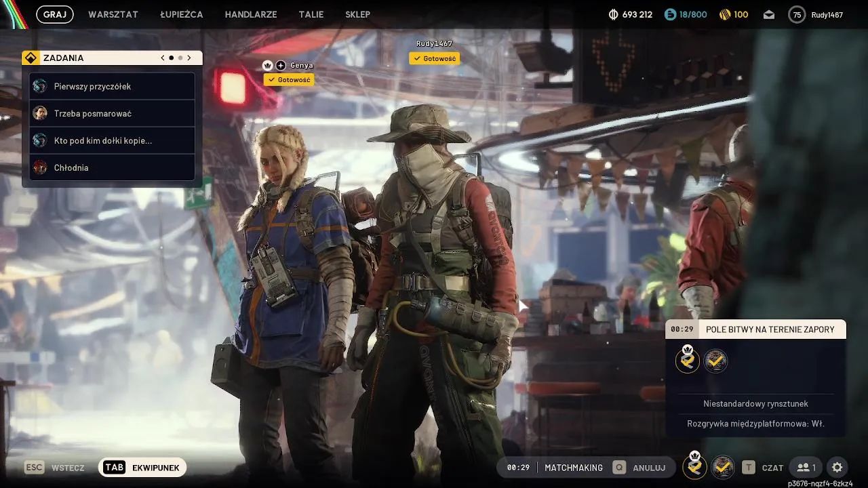The height and width of the screenshot is (488, 868).
Task: Click the TAB key icon
Action: 114,468
